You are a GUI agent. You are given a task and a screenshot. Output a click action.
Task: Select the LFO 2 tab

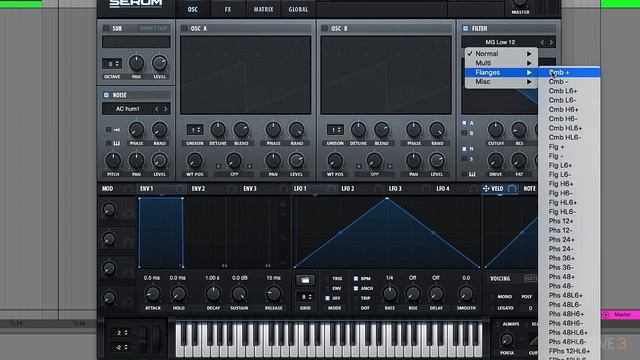coord(348,189)
